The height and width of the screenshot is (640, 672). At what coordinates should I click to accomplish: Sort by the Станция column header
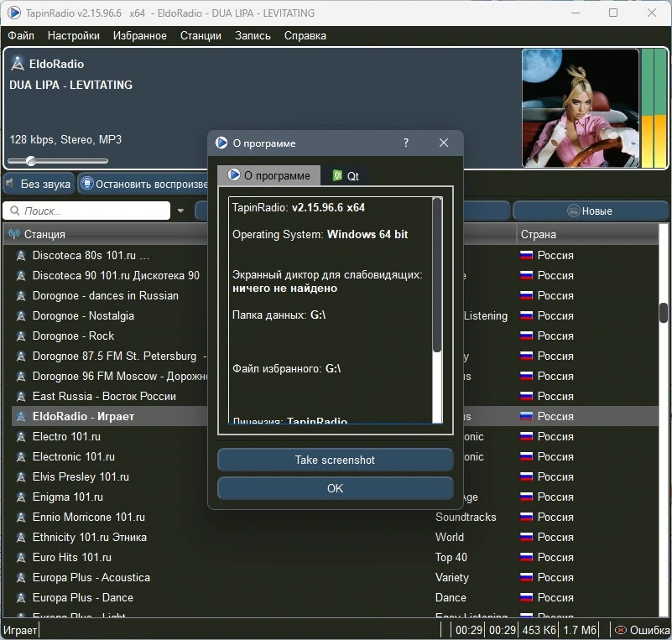pyautogui.click(x=106, y=234)
